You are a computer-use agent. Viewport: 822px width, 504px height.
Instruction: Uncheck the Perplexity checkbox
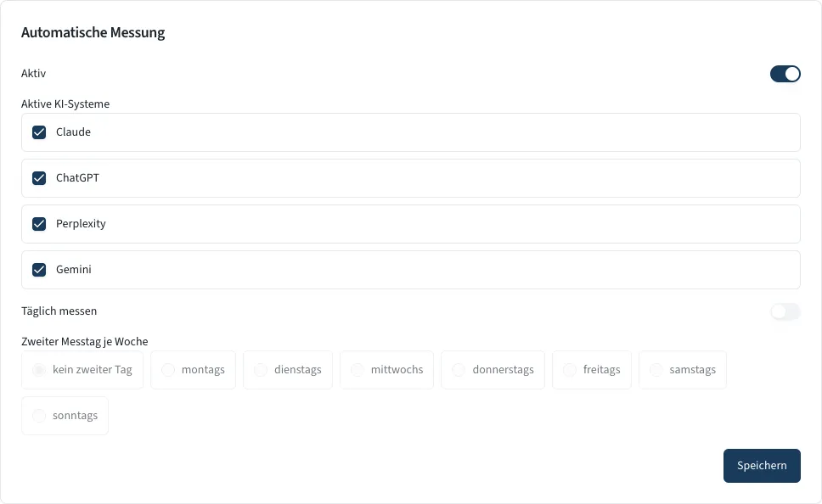39,224
